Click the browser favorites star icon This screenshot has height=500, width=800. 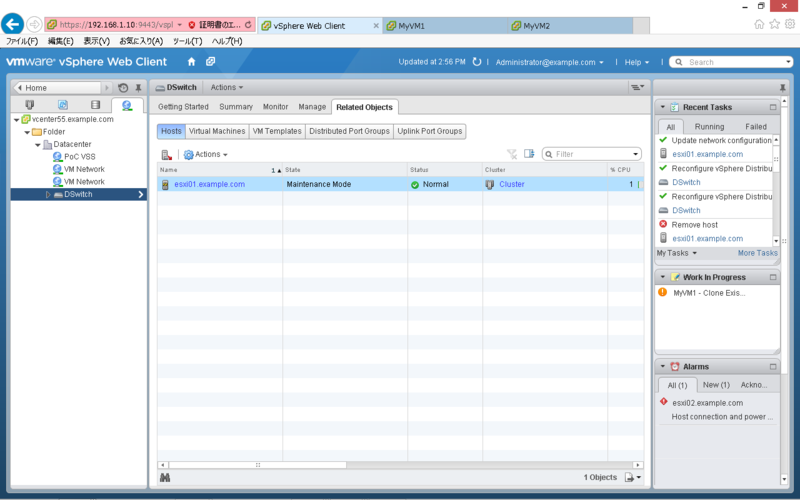[x=774, y=24]
